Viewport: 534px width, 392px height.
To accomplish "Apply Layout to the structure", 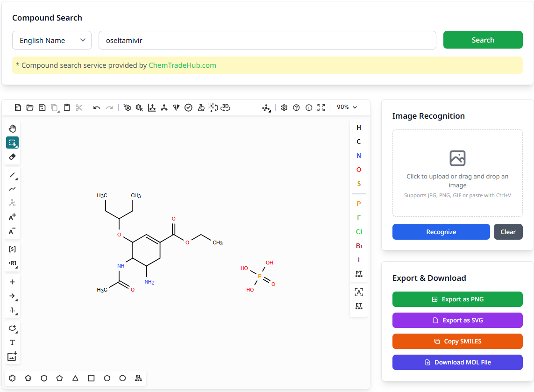I will click(x=152, y=107).
